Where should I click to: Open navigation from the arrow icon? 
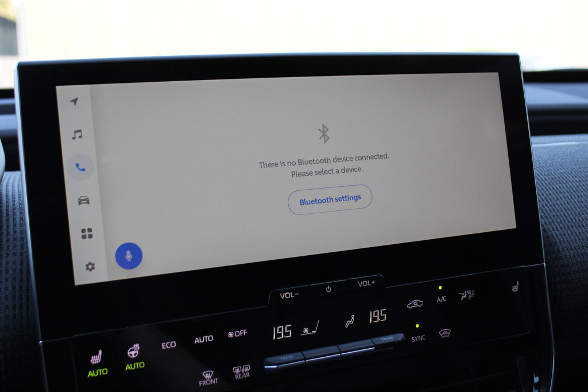click(x=74, y=101)
